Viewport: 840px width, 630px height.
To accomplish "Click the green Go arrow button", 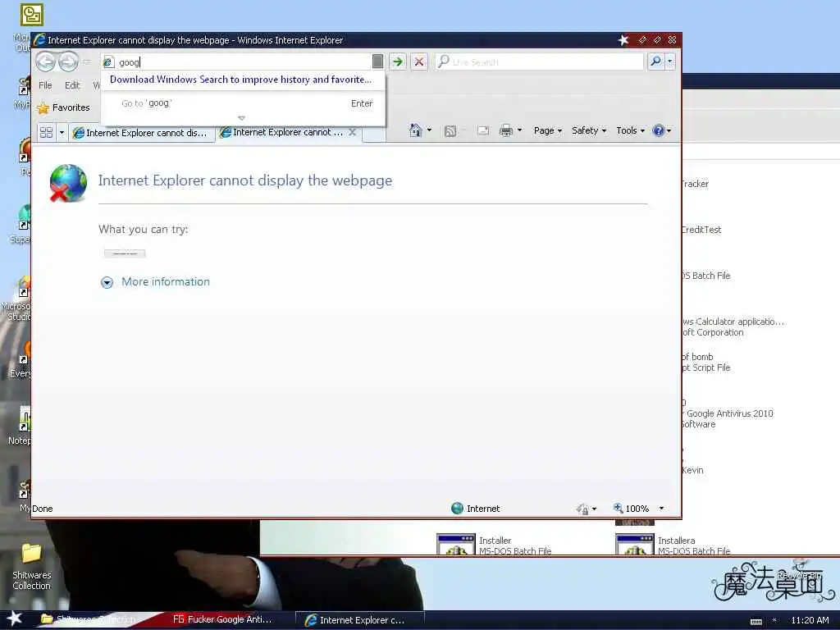I will (398, 62).
